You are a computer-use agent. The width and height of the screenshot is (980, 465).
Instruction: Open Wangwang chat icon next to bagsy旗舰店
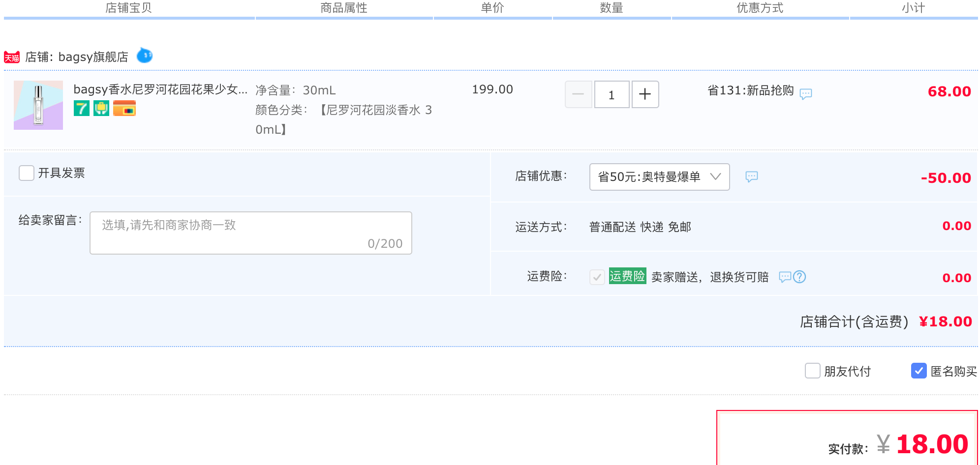tap(145, 56)
